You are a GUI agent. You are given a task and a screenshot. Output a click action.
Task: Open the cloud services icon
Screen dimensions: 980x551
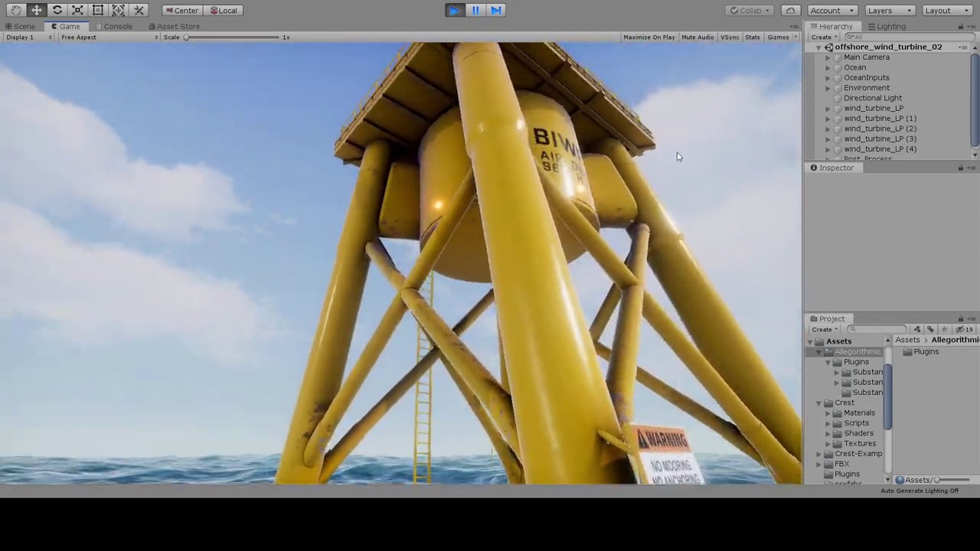[x=791, y=10]
